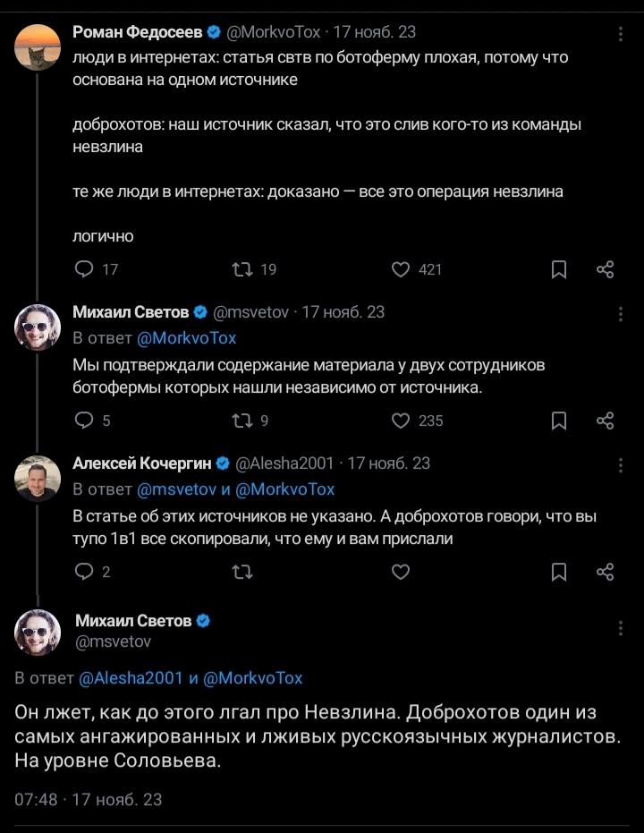Like Светов's tweet with 235 likes
This screenshot has width=644, height=833.
[401, 421]
